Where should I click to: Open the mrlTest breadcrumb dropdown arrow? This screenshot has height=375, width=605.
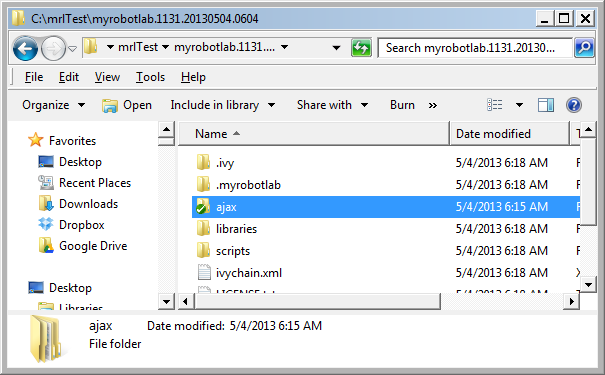click(x=166, y=47)
